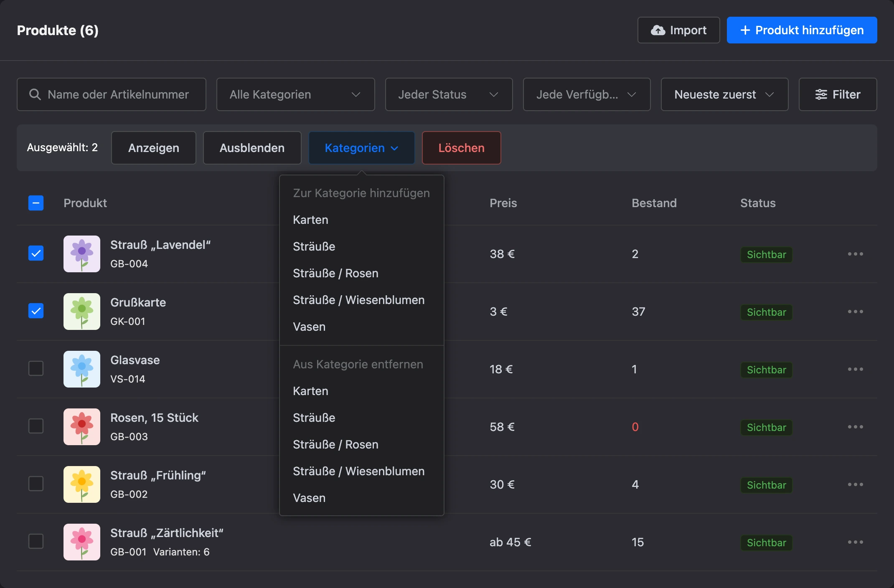Click the Strauß „Lavendel“ flower thumbnail
This screenshot has width=894, height=588.
tap(82, 254)
